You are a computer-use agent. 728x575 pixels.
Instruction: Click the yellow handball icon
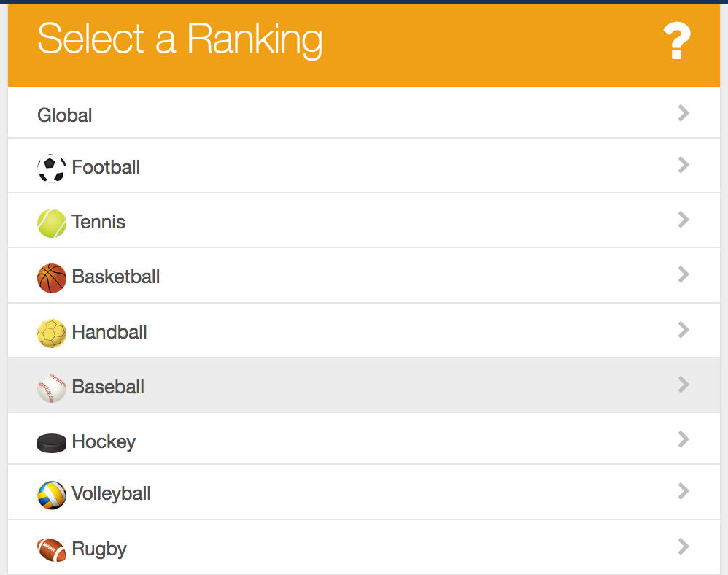click(x=52, y=333)
